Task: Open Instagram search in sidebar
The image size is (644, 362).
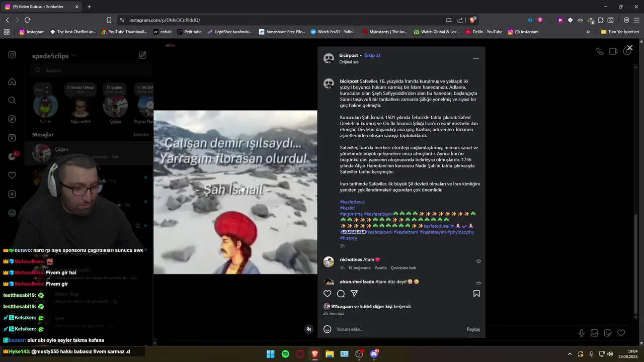Action: pyautogui.click(x=12, y=100)
